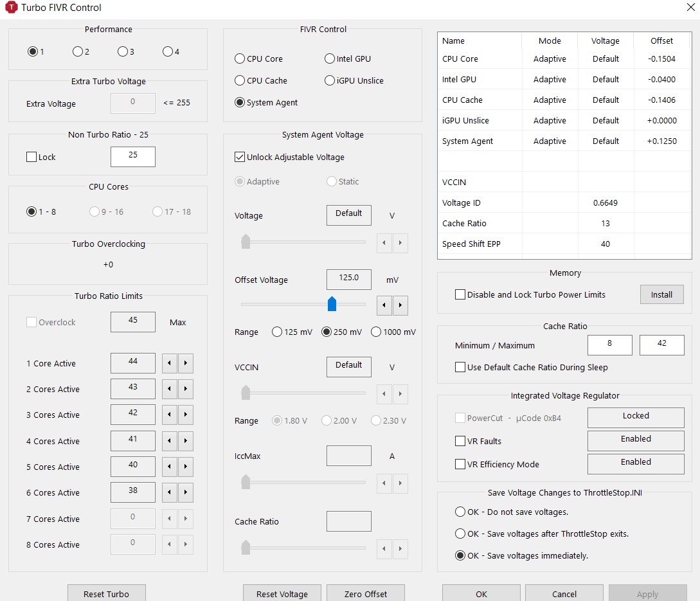
Task: Decrease 4 Cores Active ratio arrow
Action: coord(169,441)
